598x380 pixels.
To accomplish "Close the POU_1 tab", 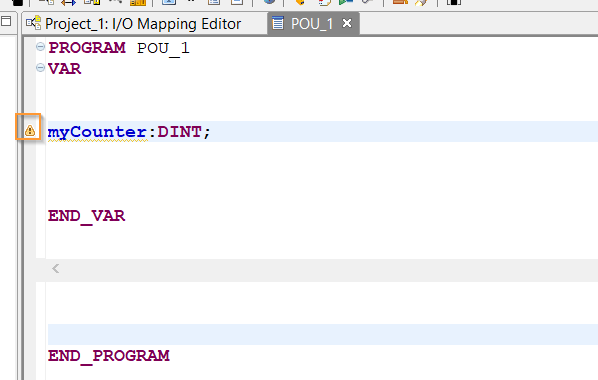I will pyautogui.click(x=347, y=24).
